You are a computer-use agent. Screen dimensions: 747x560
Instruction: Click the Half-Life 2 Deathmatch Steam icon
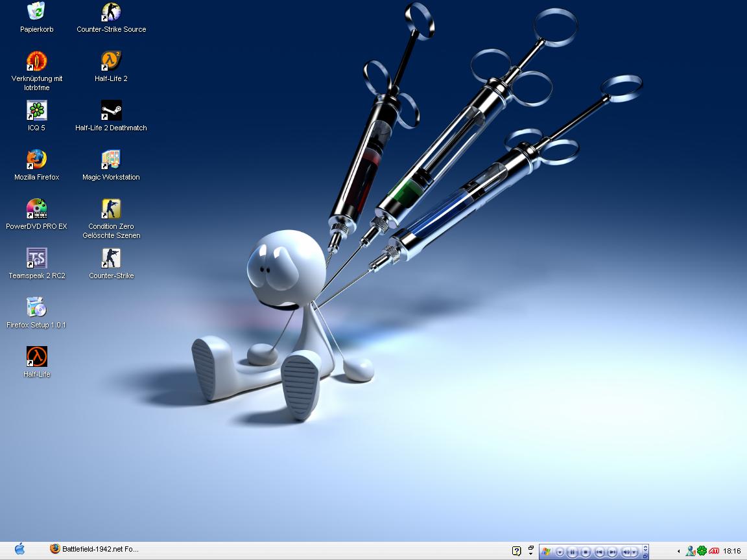(111, 111)
